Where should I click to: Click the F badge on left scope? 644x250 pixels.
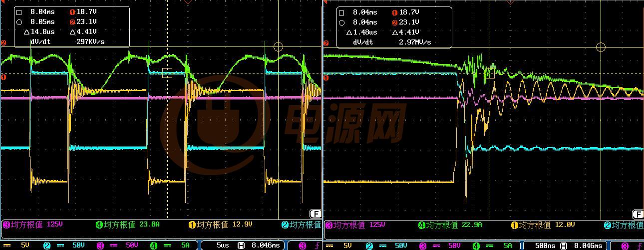click(x=316, y=213)
